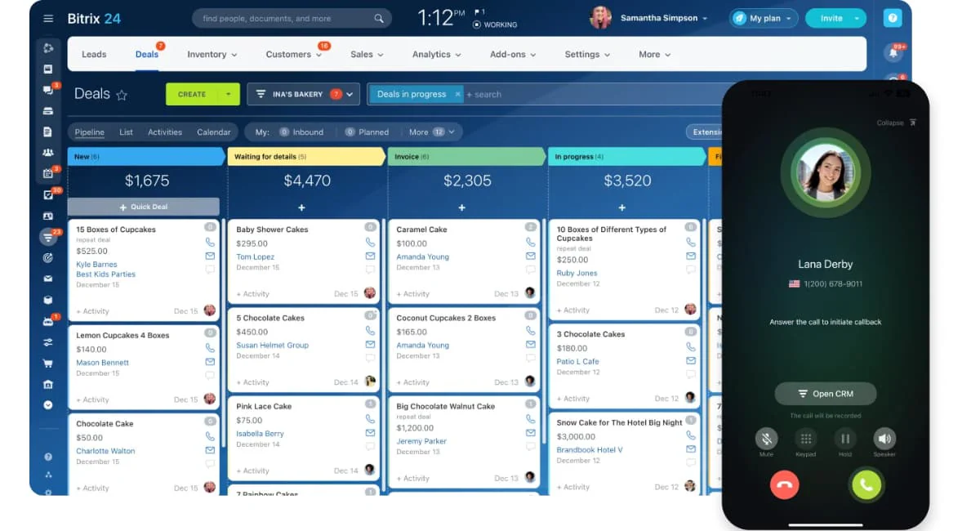This screenshot has width=980, height=531.
Task: Open the tasks checkmark icon with badge 30
Action: (x=48, y=195)
